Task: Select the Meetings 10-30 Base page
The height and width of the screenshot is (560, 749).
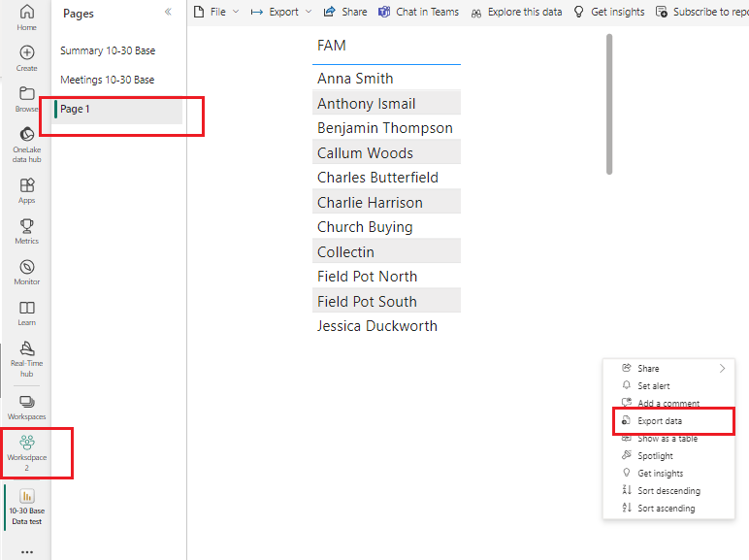Action: (108, 80)
